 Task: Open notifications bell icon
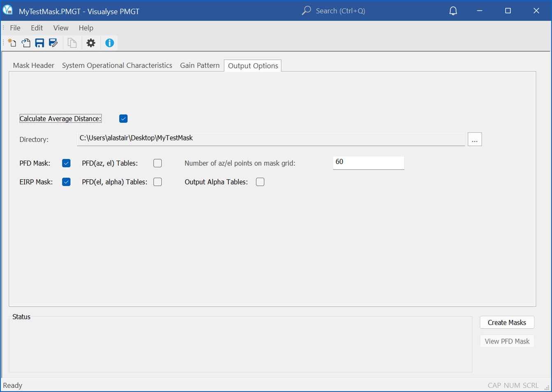point(453,11)
